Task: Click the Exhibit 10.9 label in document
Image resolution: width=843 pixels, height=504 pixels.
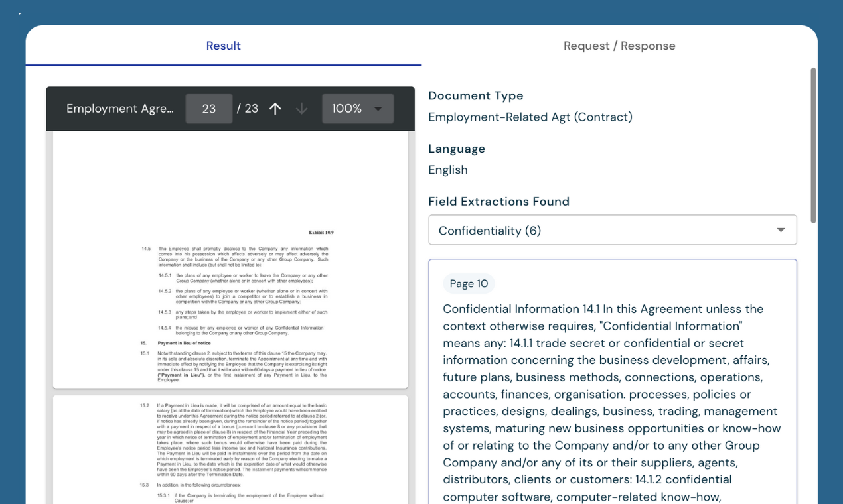Action: [321, 233]
